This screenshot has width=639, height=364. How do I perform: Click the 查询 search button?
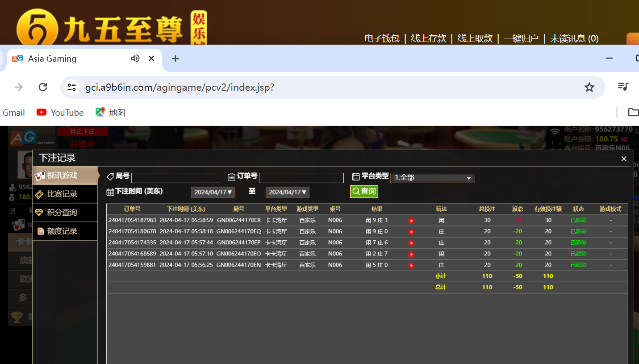click(x=364, y=191)
